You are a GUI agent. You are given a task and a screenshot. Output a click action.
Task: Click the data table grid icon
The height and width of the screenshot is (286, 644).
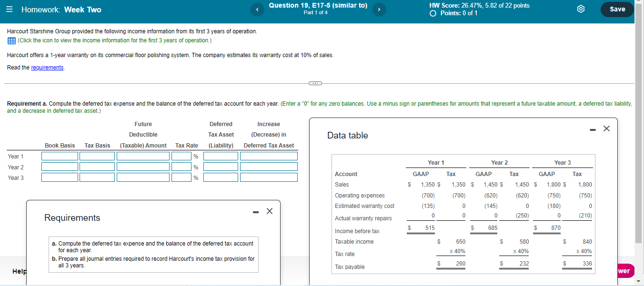(11, 40)
